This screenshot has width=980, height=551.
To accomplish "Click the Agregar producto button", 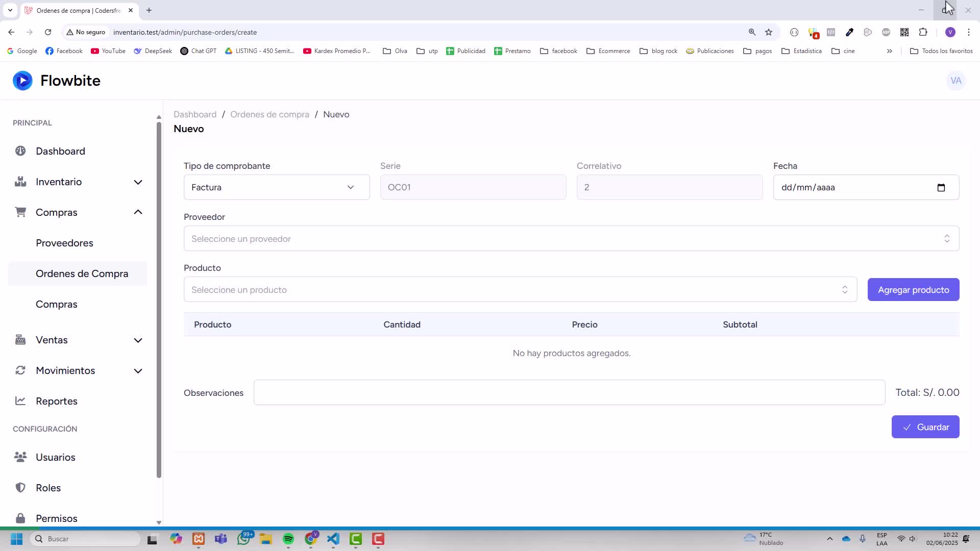I will coord(913,289).
